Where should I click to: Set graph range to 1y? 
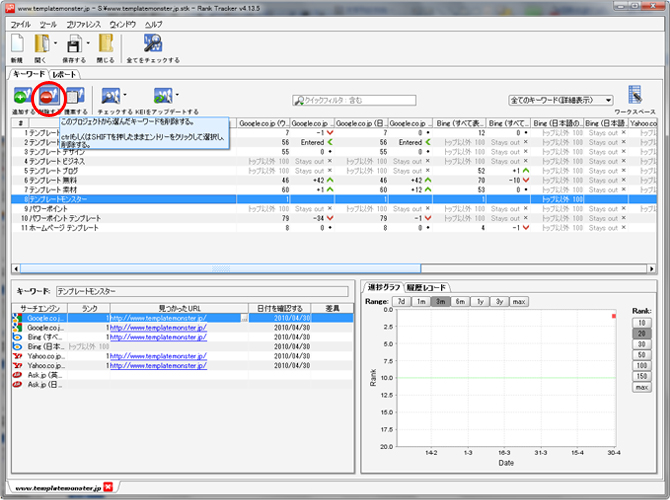coord(480,302)
